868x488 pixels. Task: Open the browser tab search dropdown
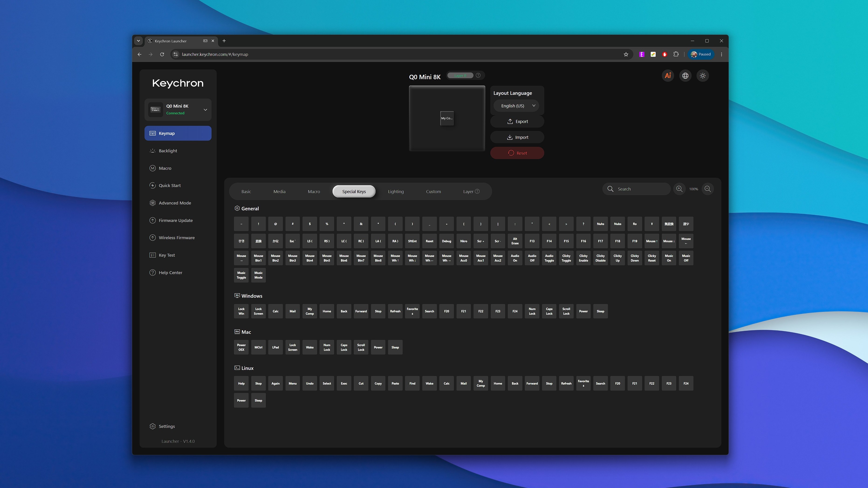click(138, 41)
